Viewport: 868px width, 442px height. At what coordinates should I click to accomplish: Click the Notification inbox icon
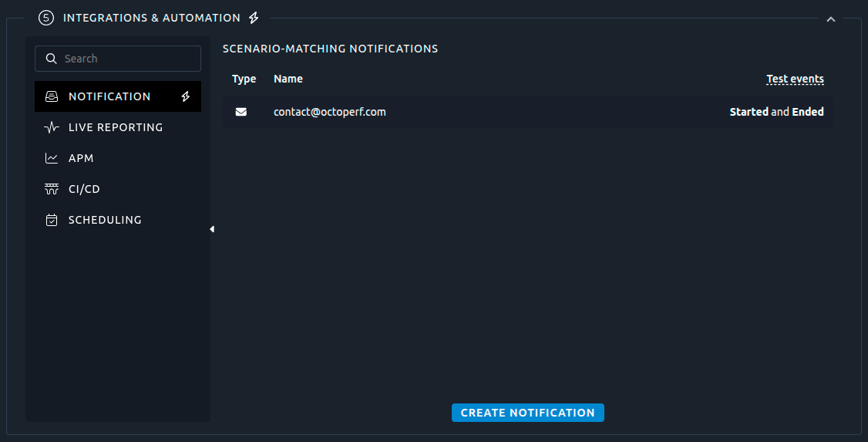coord(52,96)
